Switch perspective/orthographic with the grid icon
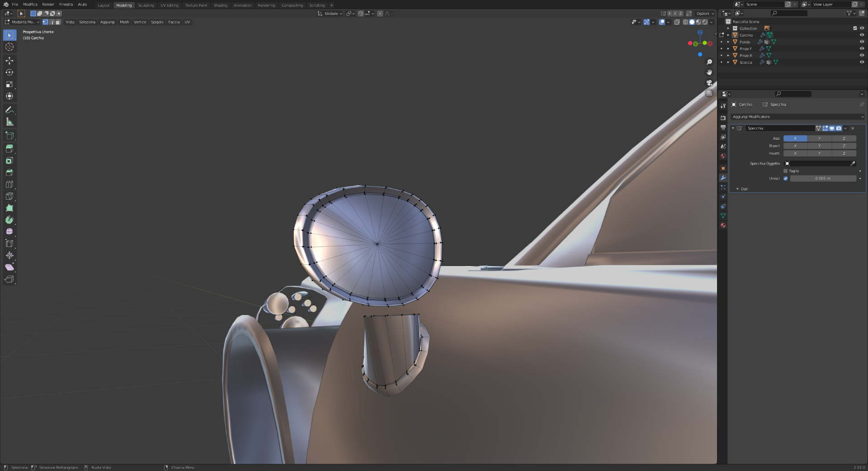868x471 pixels. point(709,93)
